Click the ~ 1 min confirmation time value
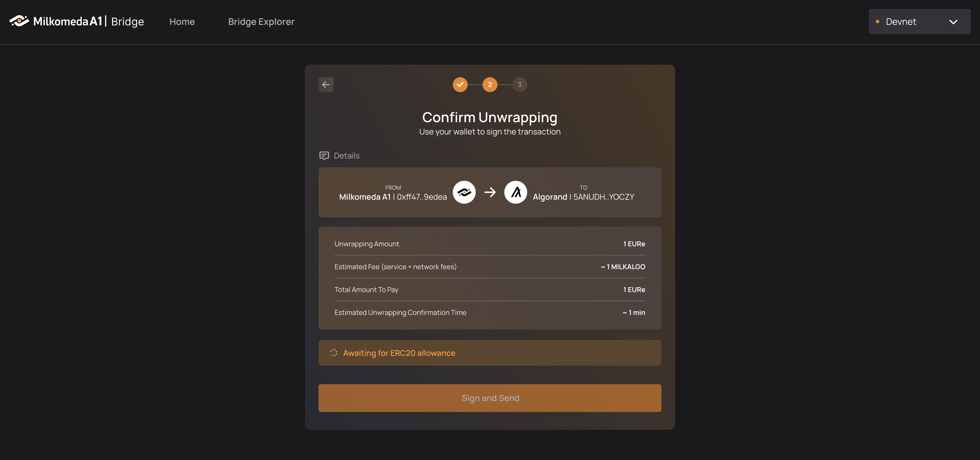 point(633,312)
